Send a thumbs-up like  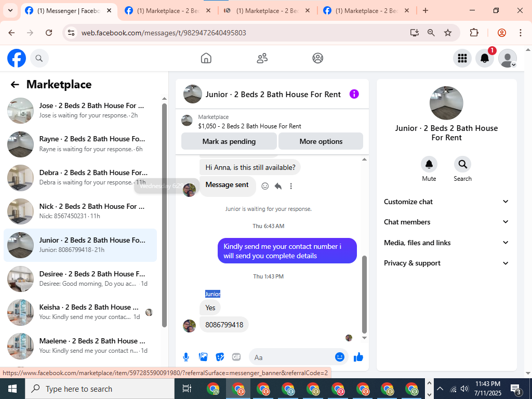[358, 357]
